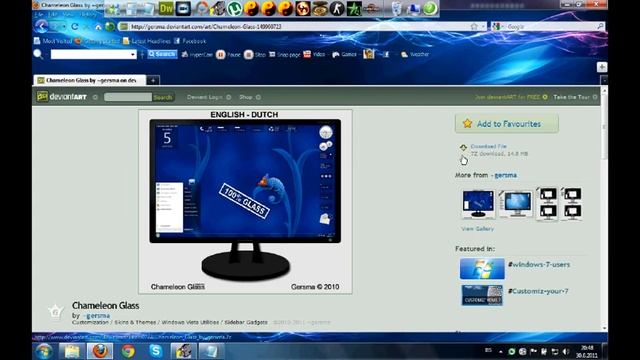The width and height of the screenshot is (640, 360).
Task: Open the Counter-Strike dock icon
Action: click(337, 9)
